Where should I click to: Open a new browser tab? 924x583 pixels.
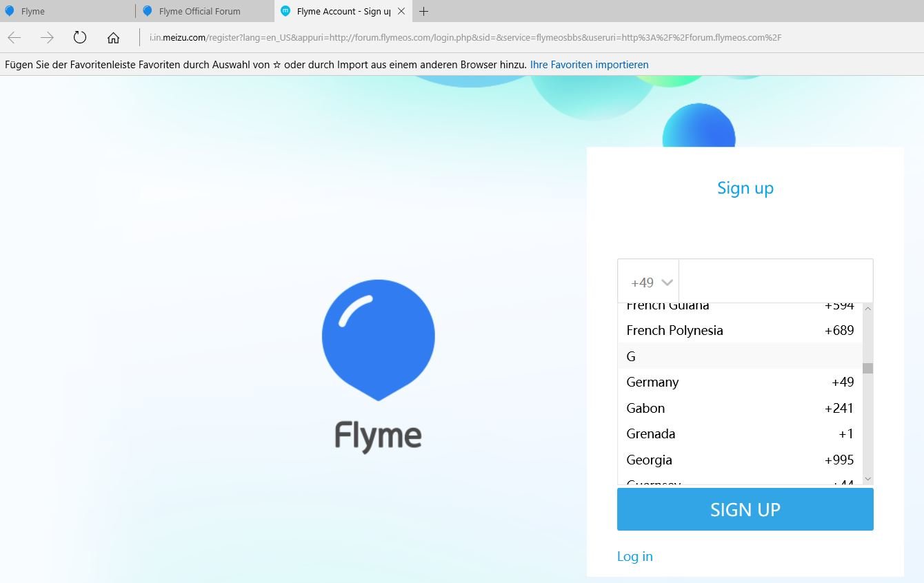click(x=423, y=11)
